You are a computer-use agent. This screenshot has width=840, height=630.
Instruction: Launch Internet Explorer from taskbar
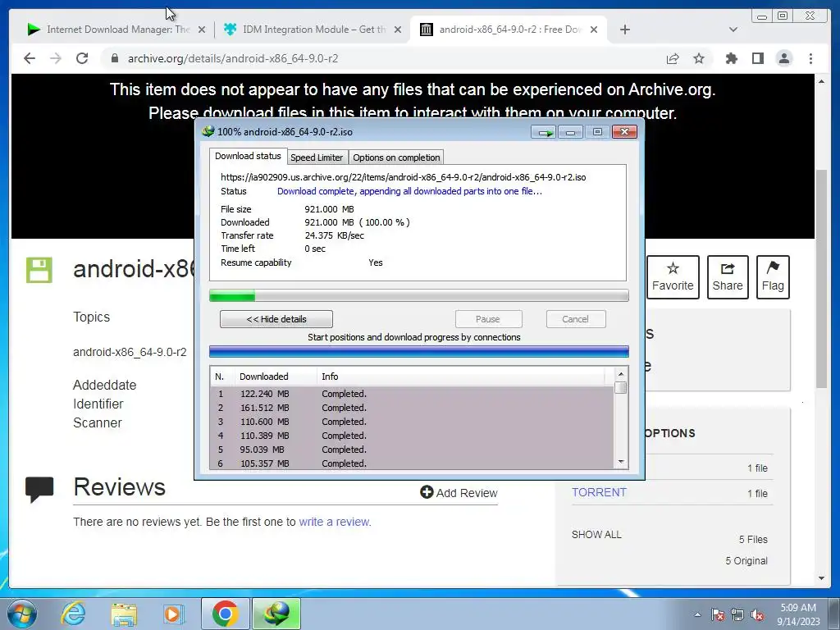73,614
